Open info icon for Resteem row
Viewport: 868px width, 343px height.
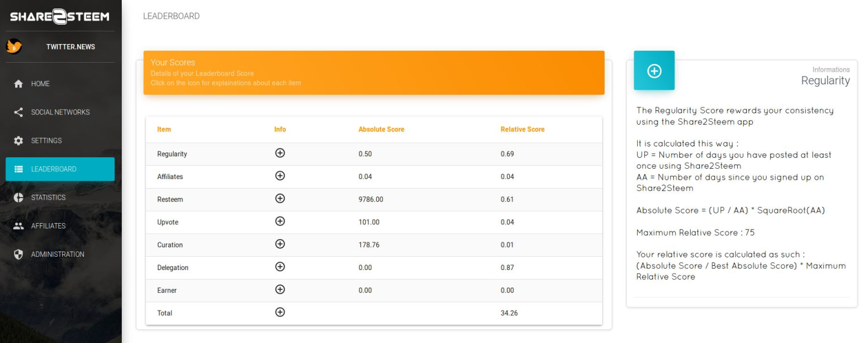click(x=280, y=198)
